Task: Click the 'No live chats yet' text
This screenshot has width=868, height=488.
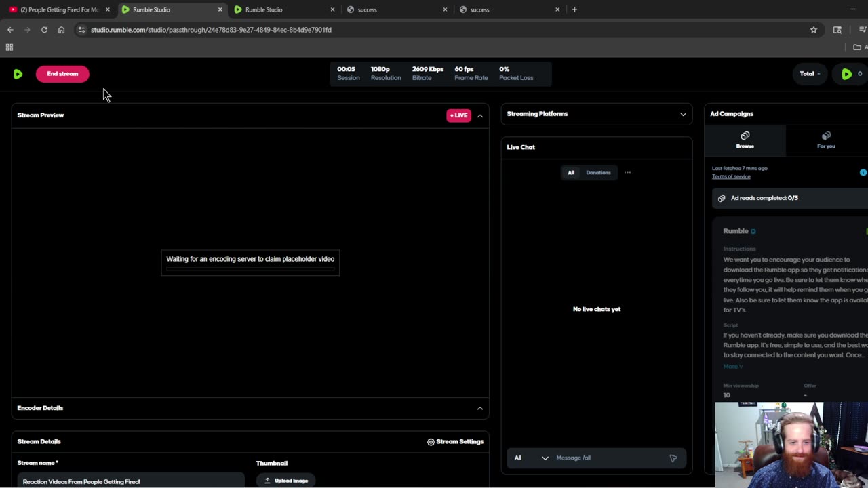Action: point(597,309)
